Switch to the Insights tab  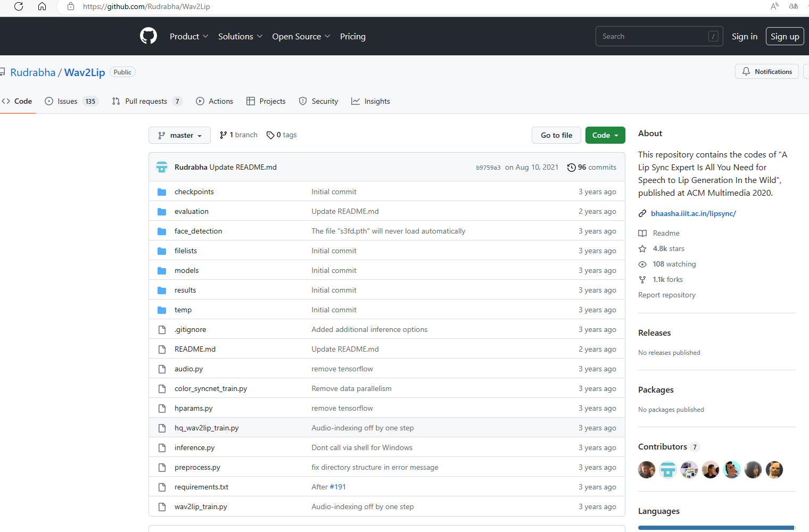[x=370, y=101]
